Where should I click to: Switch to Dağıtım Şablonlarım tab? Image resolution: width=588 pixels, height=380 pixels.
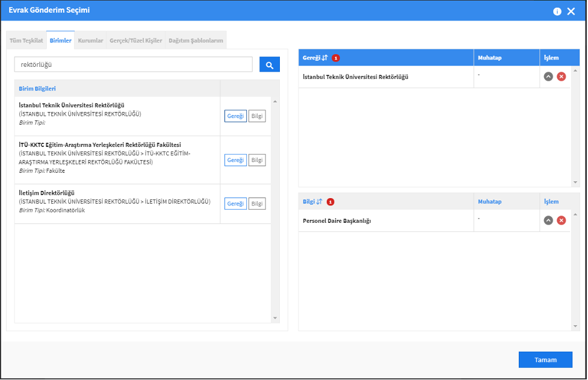[196, 40]
